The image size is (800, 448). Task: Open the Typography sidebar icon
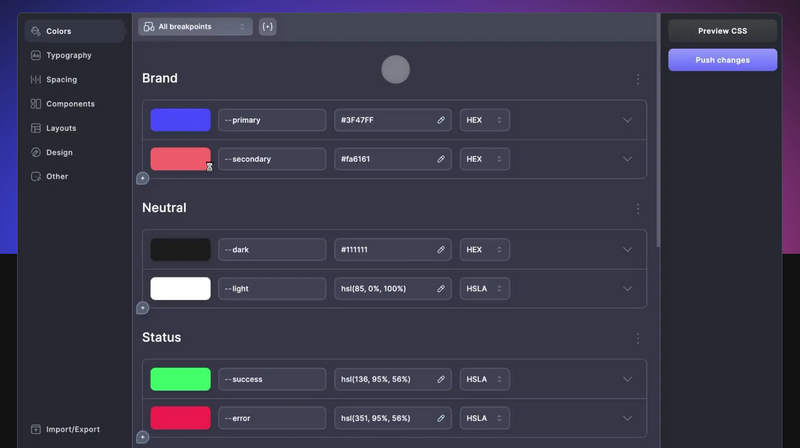[x=36, y=55]
